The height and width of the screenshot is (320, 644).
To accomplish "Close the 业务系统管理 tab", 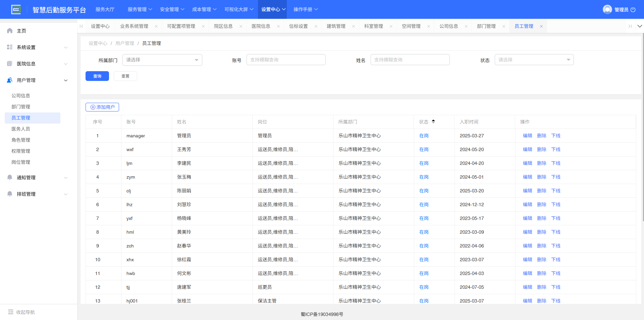I will (x=156, y=26).
